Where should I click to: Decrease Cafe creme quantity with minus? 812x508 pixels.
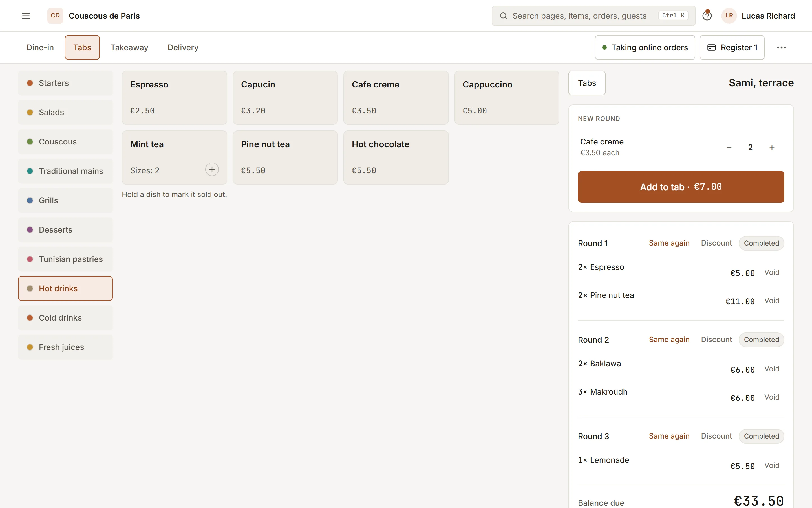pyautogui.click(x=729, y=148)
